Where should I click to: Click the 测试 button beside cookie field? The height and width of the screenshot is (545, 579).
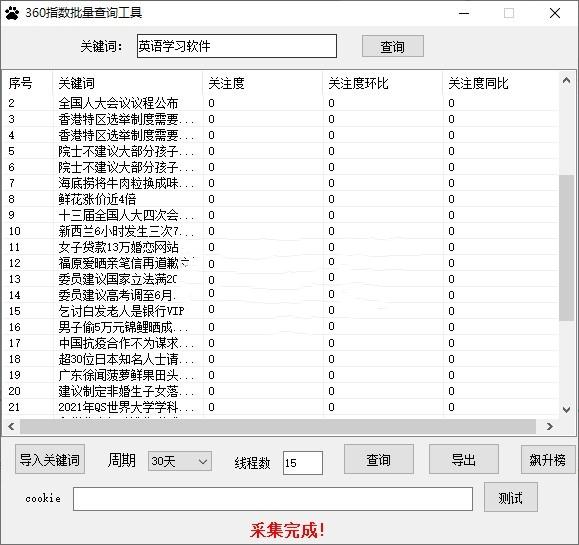click(x=511, y=498)
